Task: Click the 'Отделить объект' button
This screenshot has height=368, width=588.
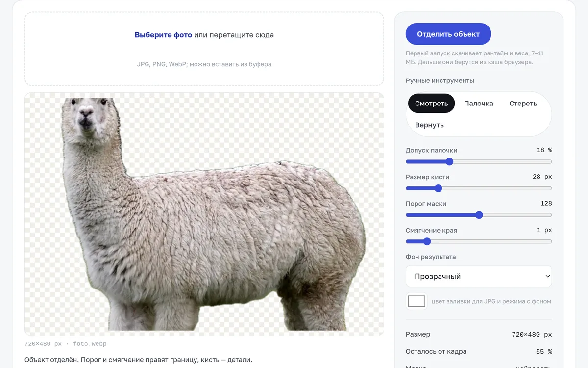Action: point(448,34)
